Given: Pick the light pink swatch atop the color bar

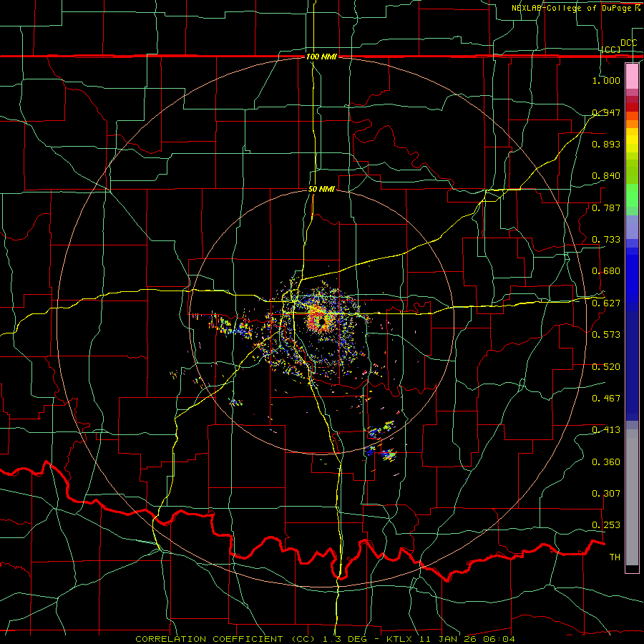Looking at the screenshot, I should pos(632,76).
